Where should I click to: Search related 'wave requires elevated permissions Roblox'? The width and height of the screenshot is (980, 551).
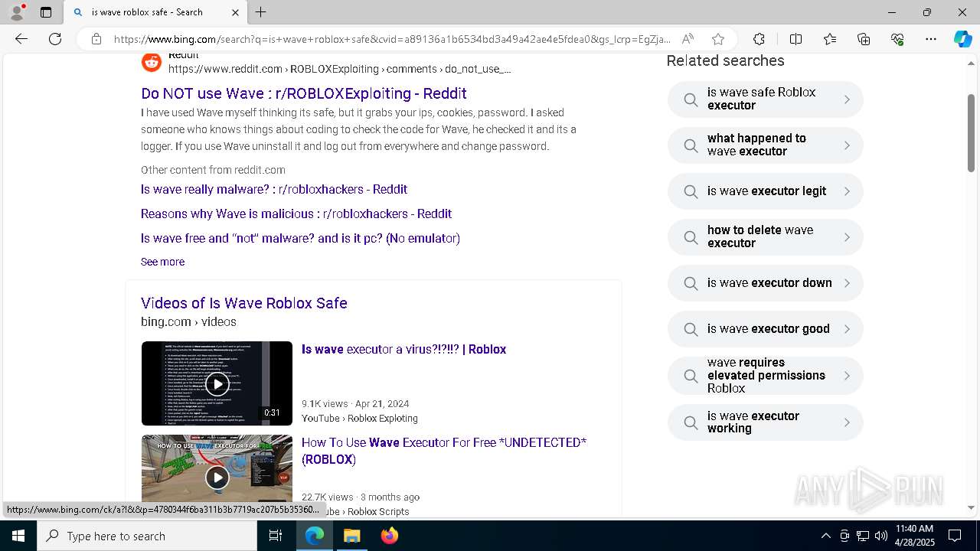(766, 376)
